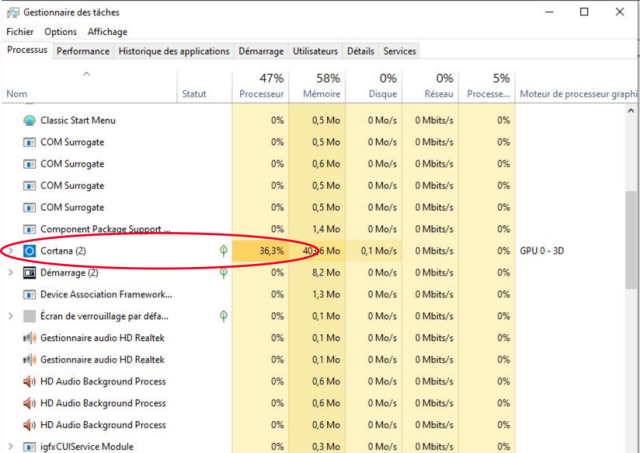Select the first Gestionnaire audio HD Realtek row
The height and width of the screenshot is (453, 640).
click(x=102, y=338)
